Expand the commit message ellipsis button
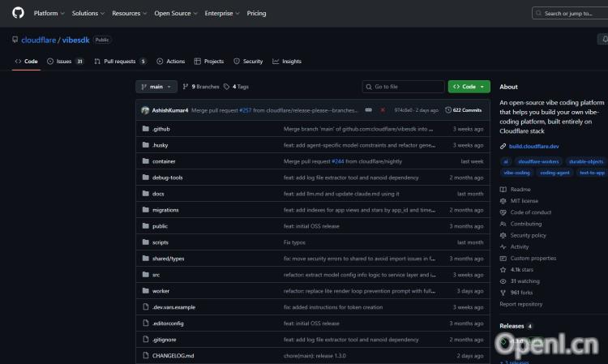Image resolution: width=608 pixels, height=364 pixels. coord(368,110)
